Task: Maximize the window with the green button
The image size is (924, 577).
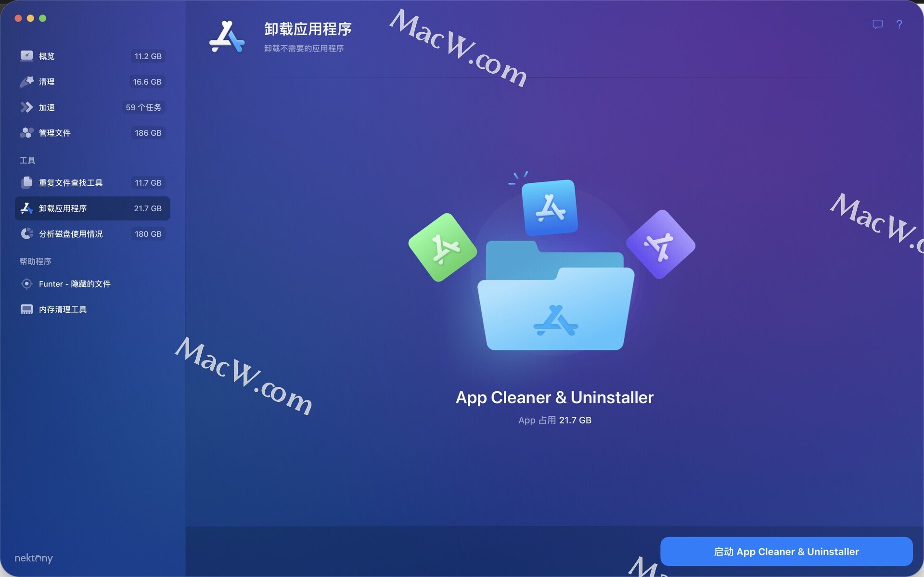Action: point(42,18)
